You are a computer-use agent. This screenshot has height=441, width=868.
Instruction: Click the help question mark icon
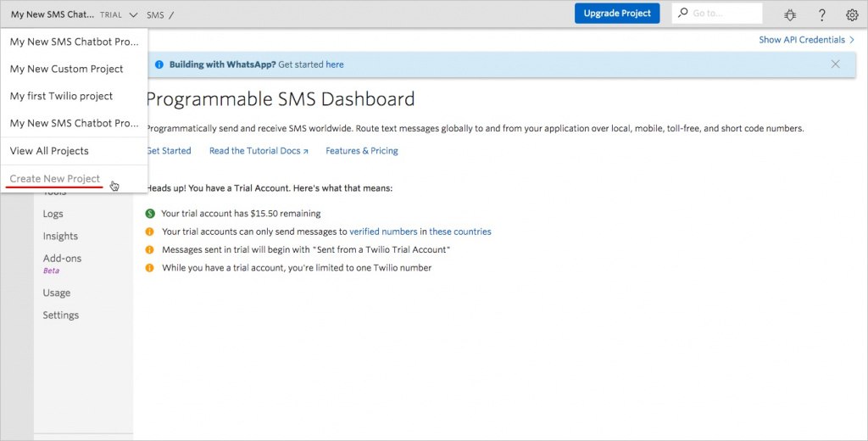coord(821,14)
